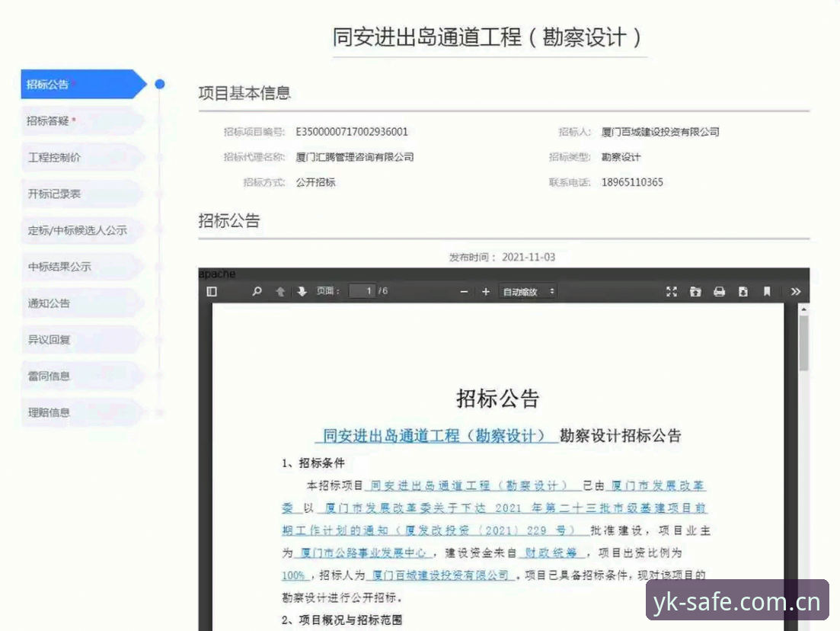The height and width of the screenshot is (631, 840).
Task: Click the PDF page number field
Action: click(363, 290)
